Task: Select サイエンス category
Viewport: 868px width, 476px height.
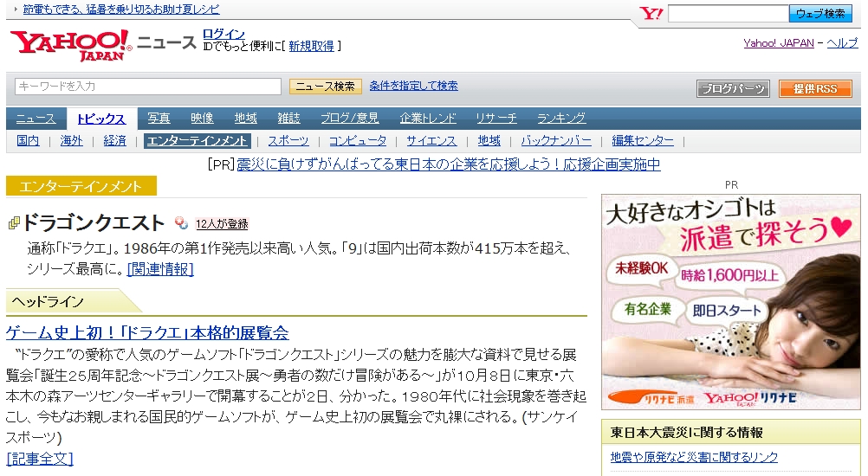Action: tap(431, 141)
